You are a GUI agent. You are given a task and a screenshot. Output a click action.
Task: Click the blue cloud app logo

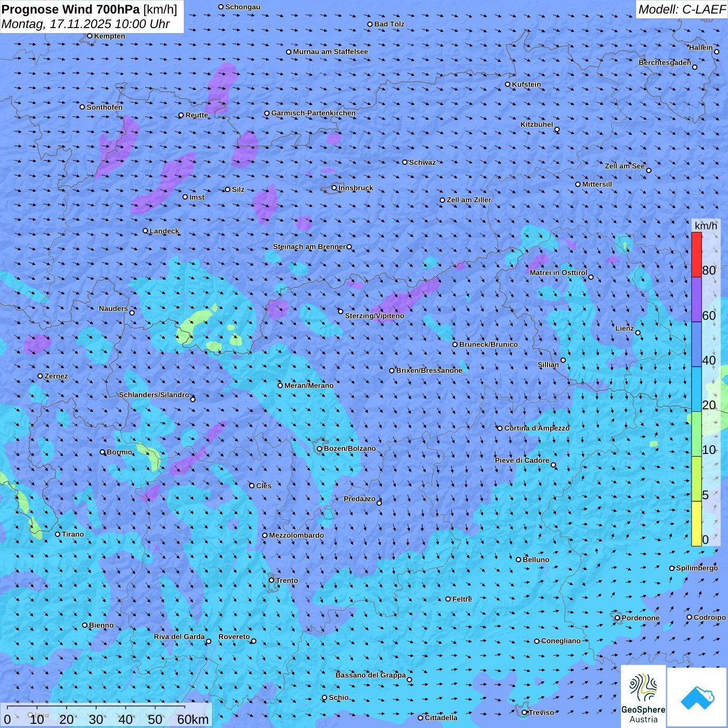coord(697,697)
